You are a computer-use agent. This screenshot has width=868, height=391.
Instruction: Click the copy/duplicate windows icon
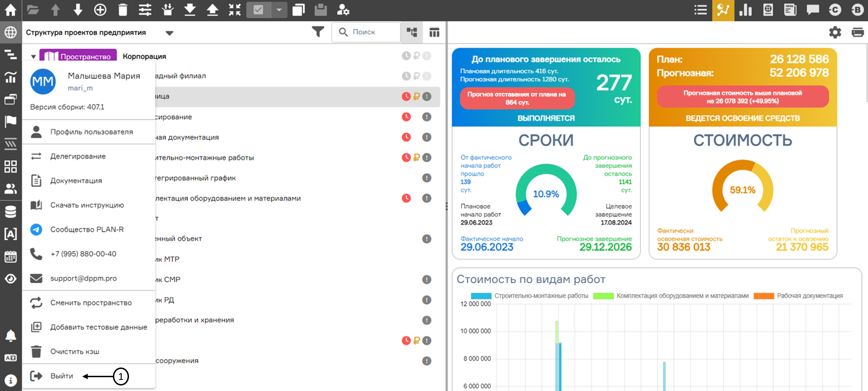point(299,10)
